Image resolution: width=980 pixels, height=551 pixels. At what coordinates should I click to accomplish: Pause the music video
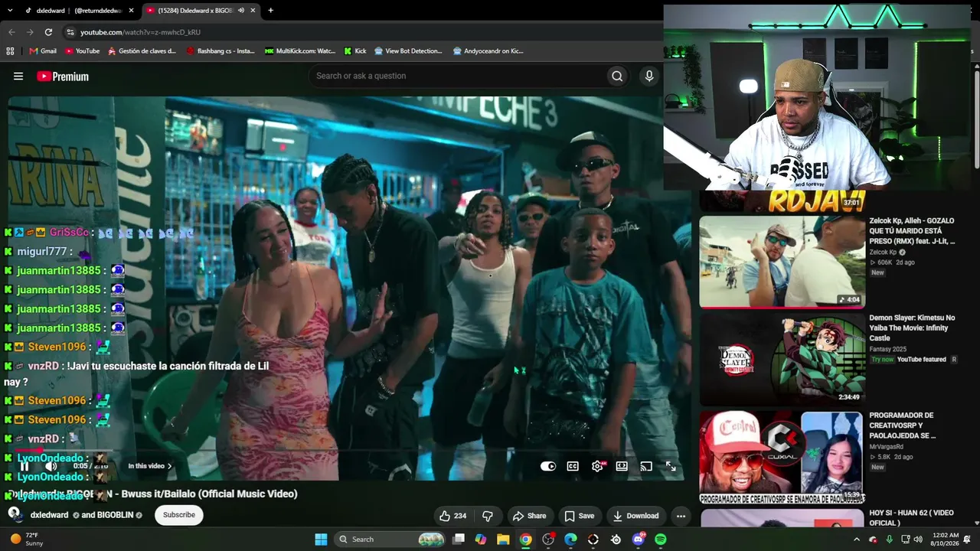[24, 465]
